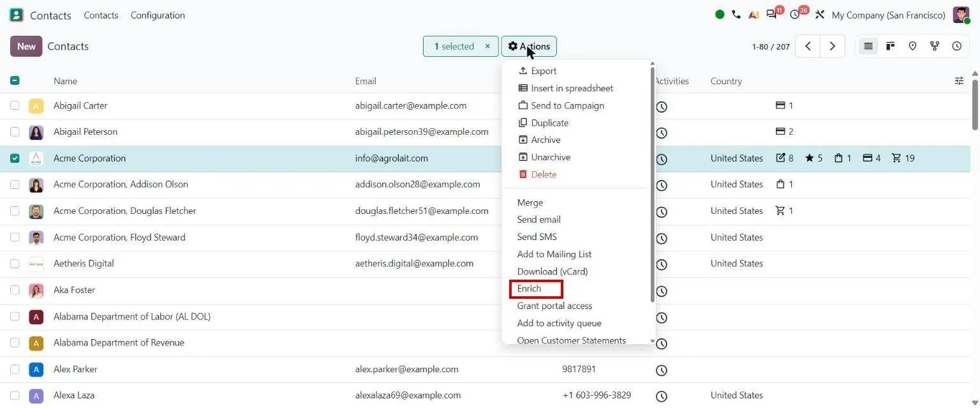Viewport: 980px width, 408px height.
Task: Choose Grant portal access
Action: (554, 306)
